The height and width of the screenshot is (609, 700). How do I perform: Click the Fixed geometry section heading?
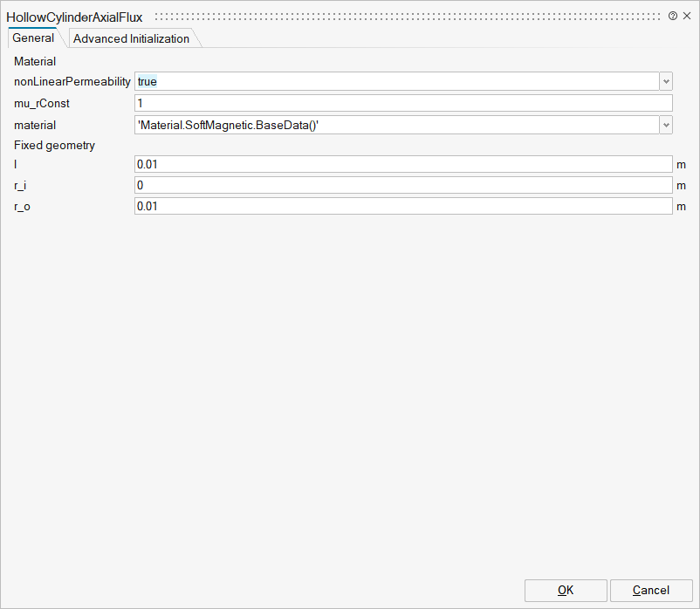point(54,145)
